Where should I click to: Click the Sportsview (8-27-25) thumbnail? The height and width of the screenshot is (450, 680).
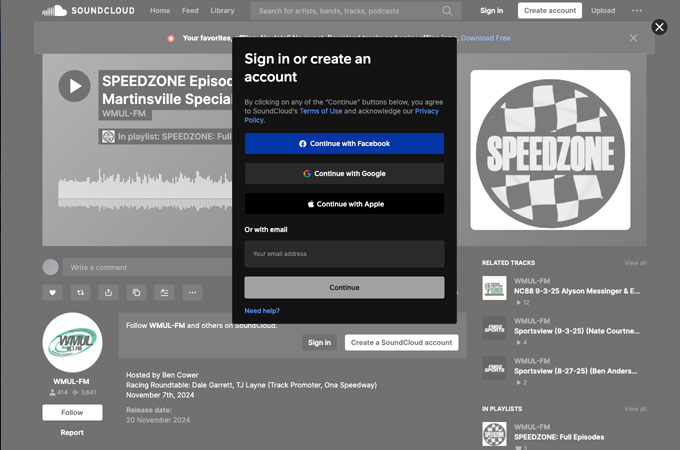[x=494, y=368]
